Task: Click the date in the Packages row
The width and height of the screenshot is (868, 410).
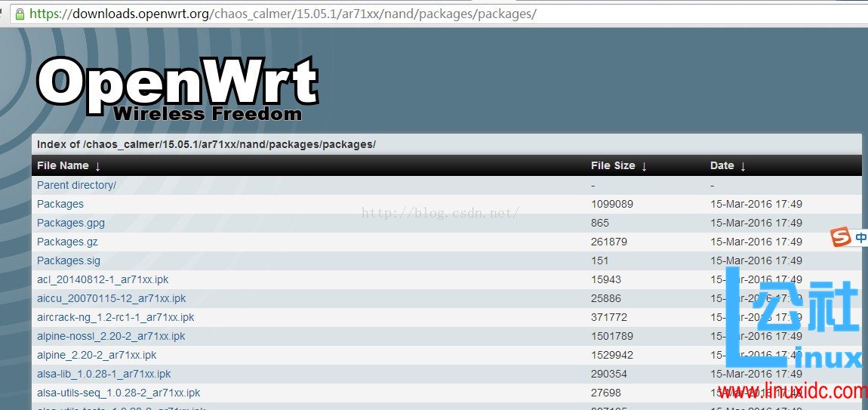Action: click(x=756, y=204)
